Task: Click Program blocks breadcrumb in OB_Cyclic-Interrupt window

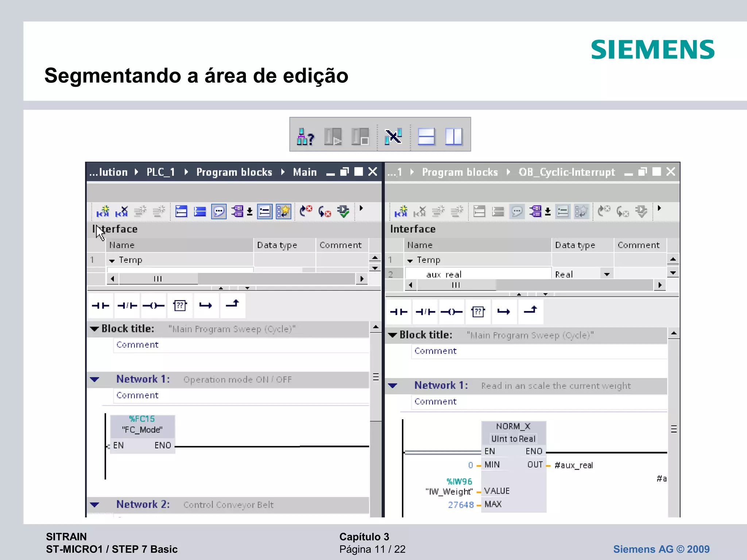Action: click(x=460, y=172)
